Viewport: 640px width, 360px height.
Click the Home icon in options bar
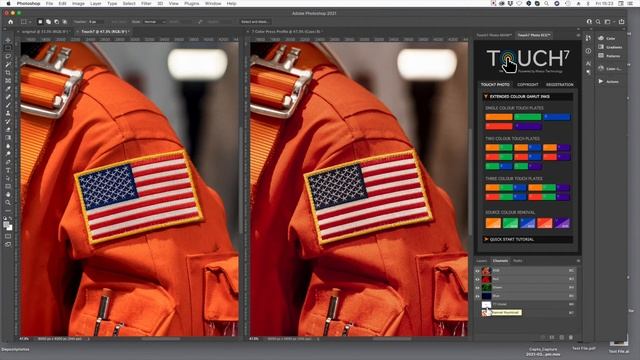point(11,22)
